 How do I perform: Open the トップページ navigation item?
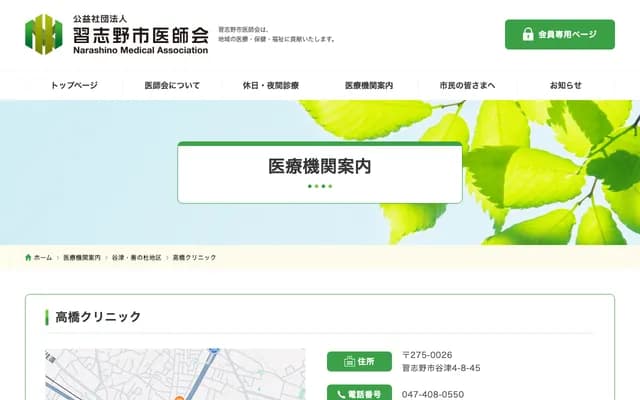(74, 86)
